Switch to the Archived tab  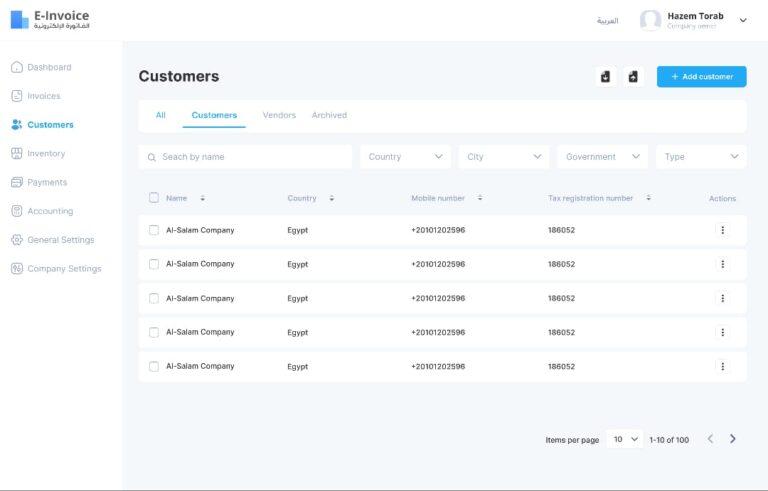click(x=329, y=115)
